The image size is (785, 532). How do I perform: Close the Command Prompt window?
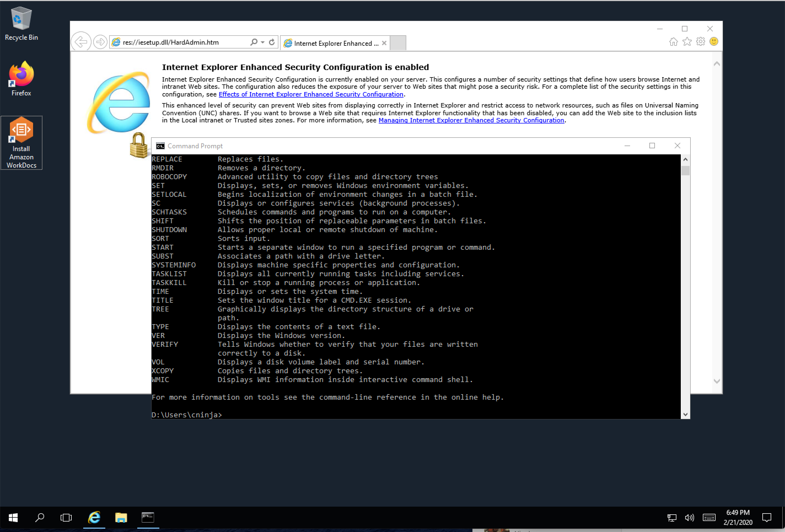point(677,146)
